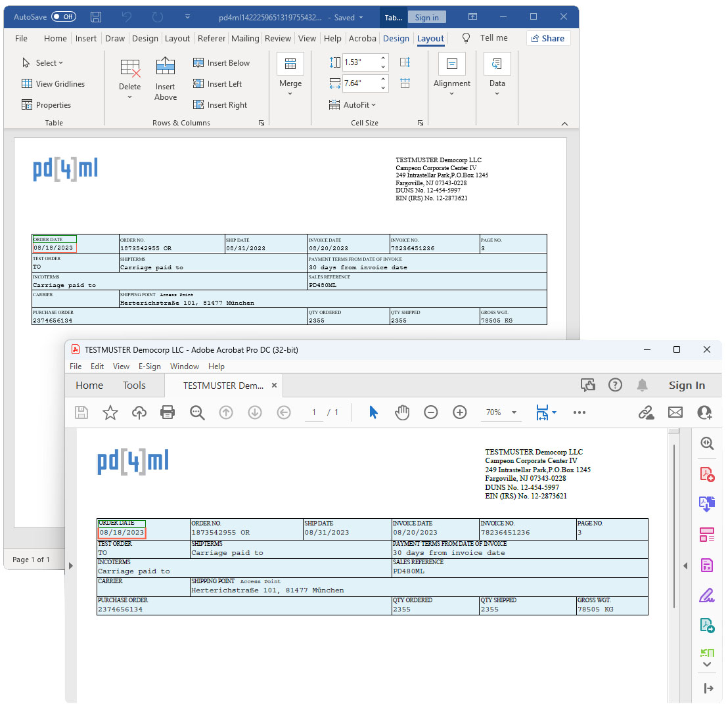
Task: Click Insert Right column button
Action: 220,105
